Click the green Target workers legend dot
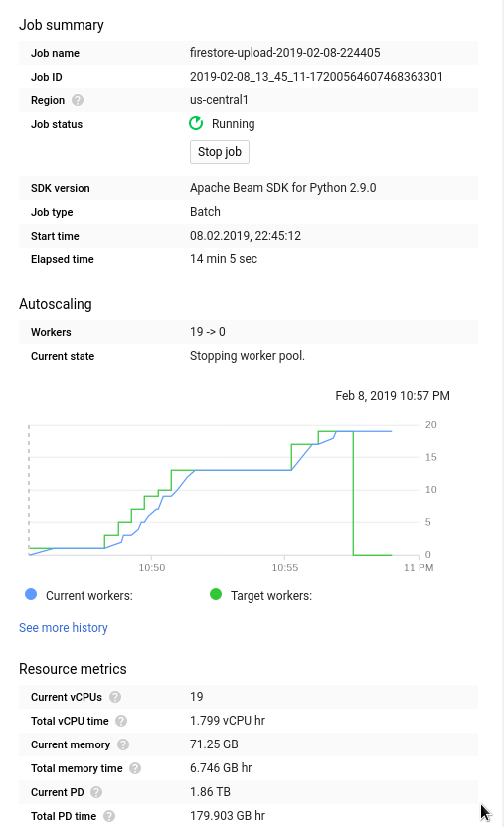 click(216, 595)
